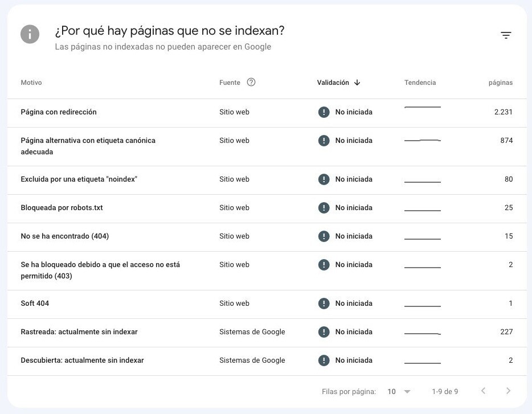Click the info icon beside the heading
This screenshot has width=532, height=414.
(x=30, y=34)
